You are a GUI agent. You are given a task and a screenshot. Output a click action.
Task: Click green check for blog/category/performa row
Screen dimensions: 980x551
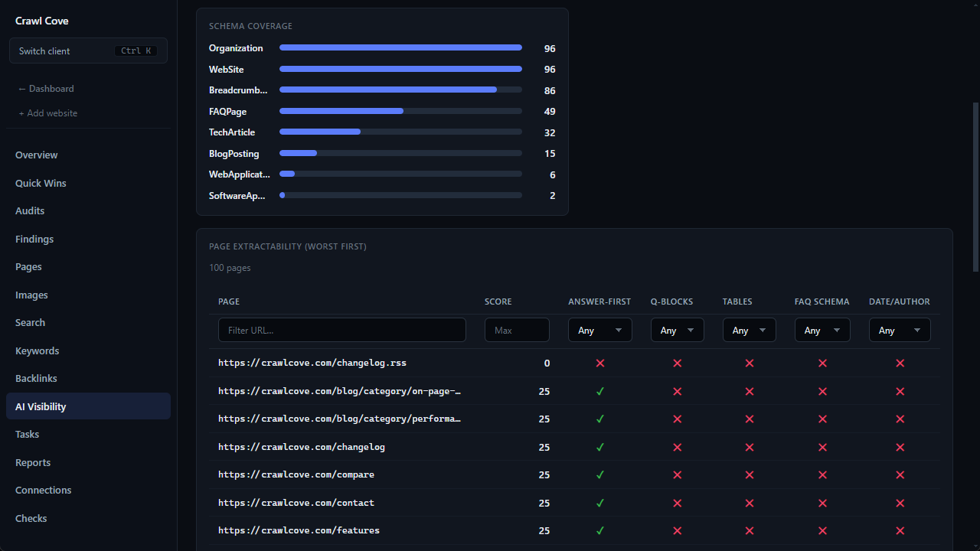[x=600, y=419]
